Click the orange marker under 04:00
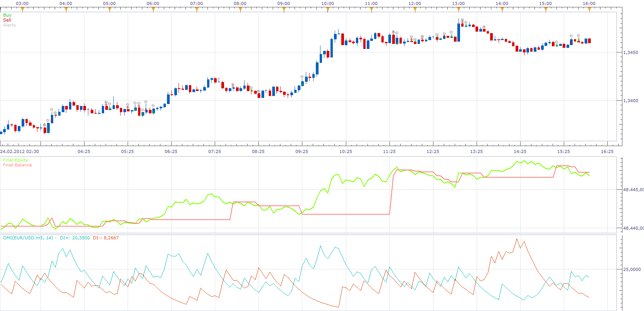 pyautogui.click(x=66, y=10)
